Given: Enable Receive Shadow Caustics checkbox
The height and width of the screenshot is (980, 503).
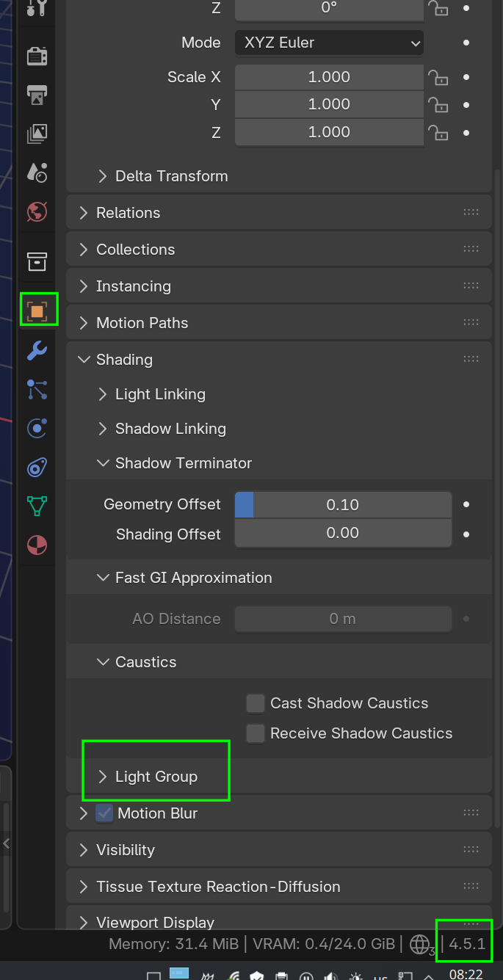Looking at the screenshot, I should point(256,733).
